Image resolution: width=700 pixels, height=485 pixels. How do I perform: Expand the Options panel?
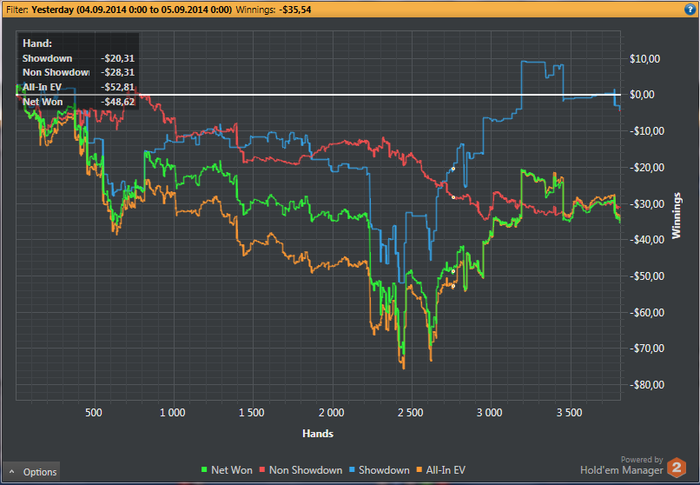[x=32, y=472]
